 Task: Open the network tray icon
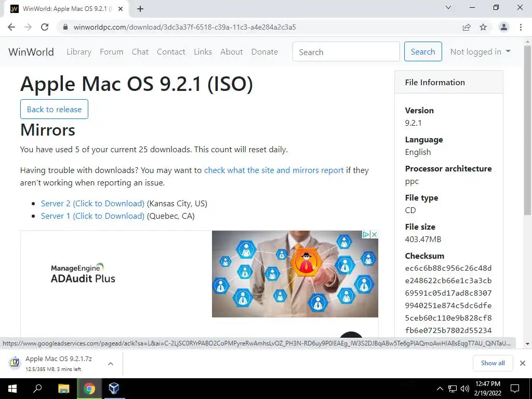pyautogui.click(x=453, y=389)
